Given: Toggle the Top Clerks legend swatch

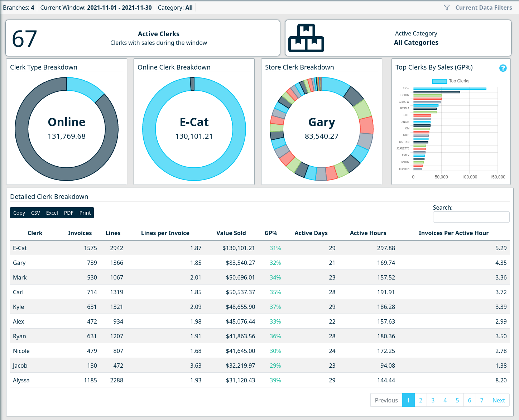Looking at the screenshot, I should point(439,81).
